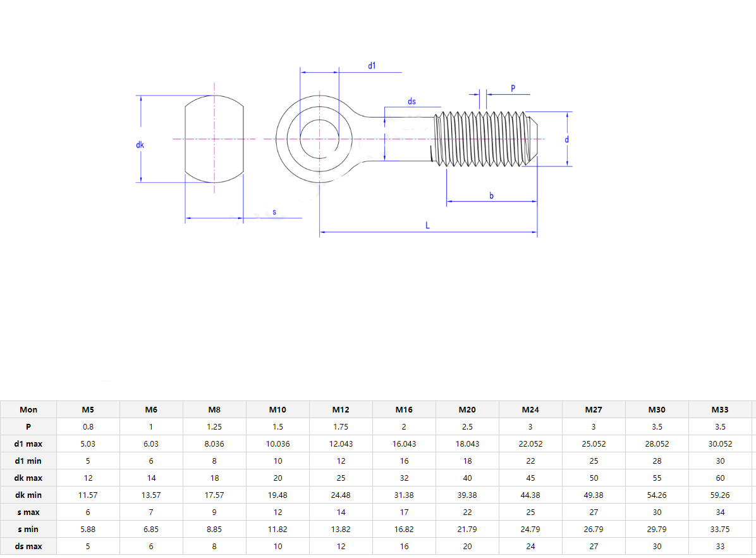Click the 6.85 cell

coord(151,529)
